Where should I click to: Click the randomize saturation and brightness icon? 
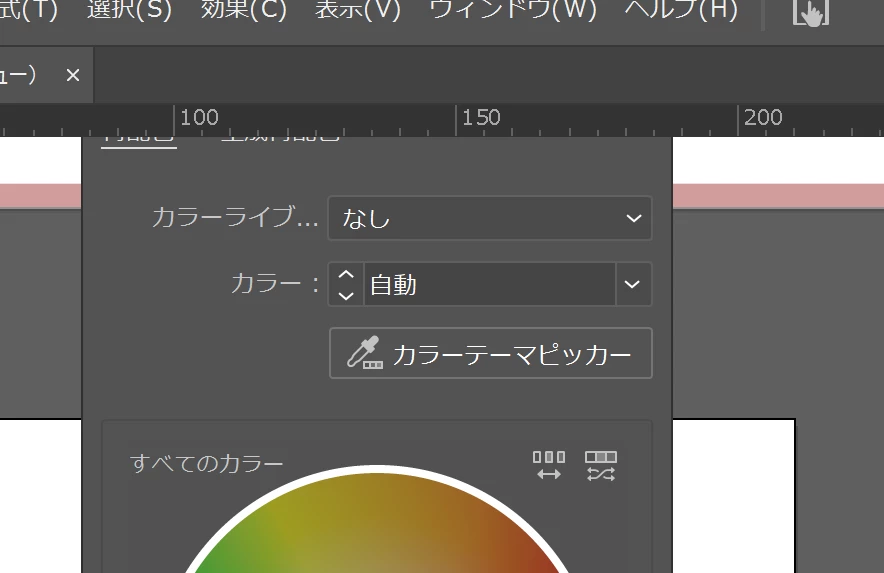pyautogui.click(x=600, y=465)
